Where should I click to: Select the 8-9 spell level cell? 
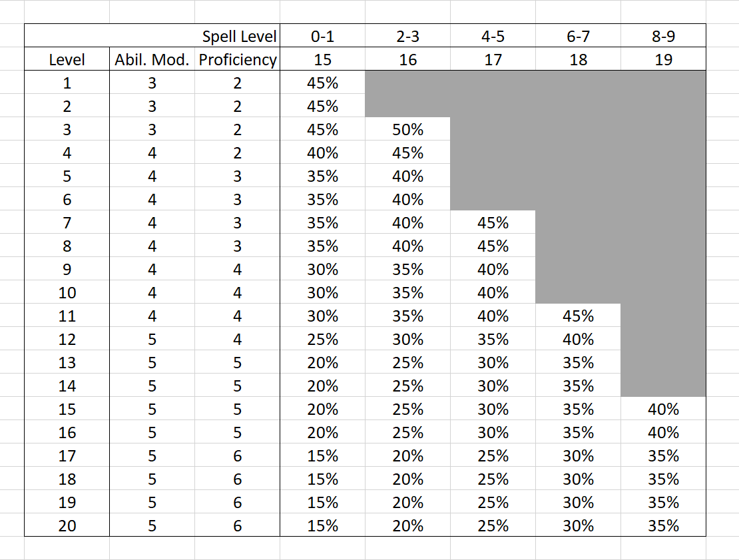pos(663,36)
